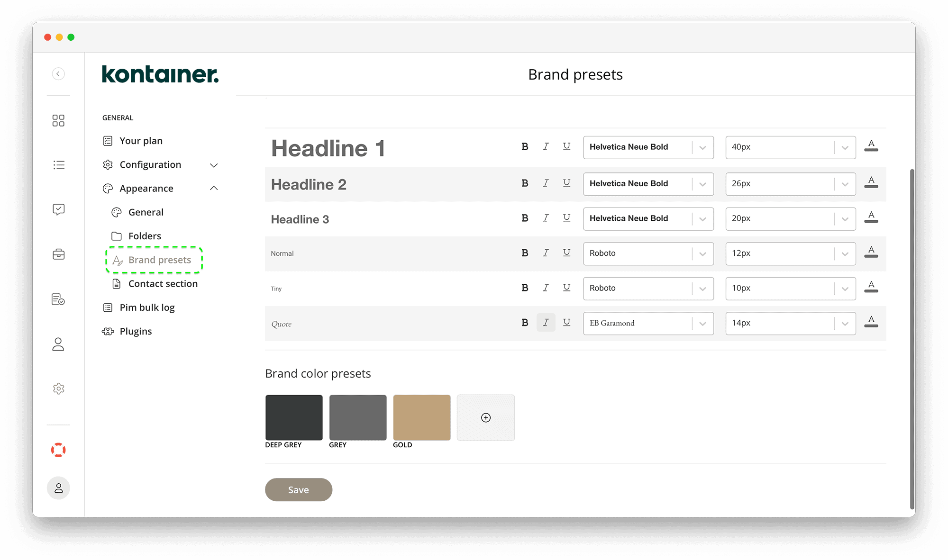Open the orange support lifebuoy icon

(x=58, y=449)
